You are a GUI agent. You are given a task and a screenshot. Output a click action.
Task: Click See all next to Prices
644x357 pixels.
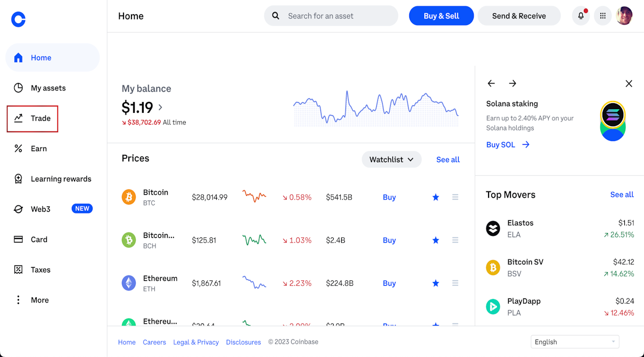click(x=448, y=160)
